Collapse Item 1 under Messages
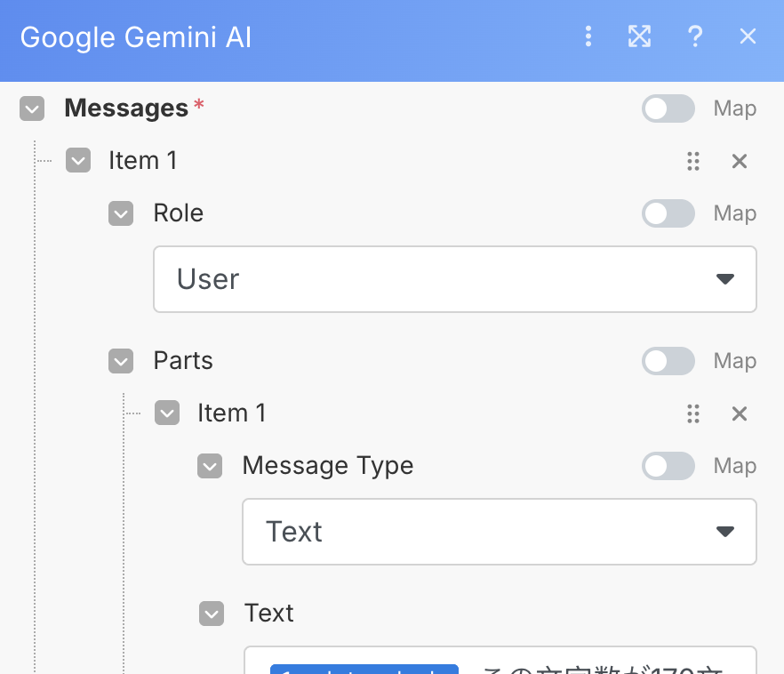Screen dimensions: 784x674 pos(78,161)
